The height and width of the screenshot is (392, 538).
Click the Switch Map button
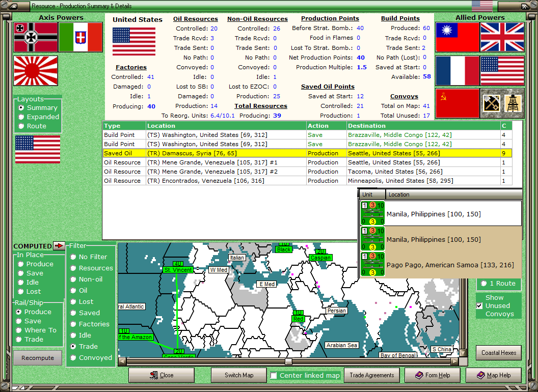pyautogui.click(x=239, y=375)
